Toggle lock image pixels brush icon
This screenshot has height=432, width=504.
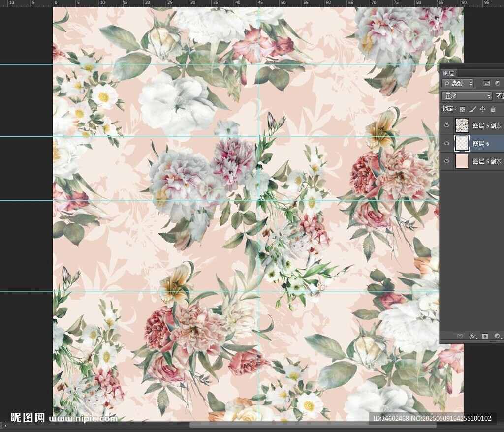pos(472,109)
